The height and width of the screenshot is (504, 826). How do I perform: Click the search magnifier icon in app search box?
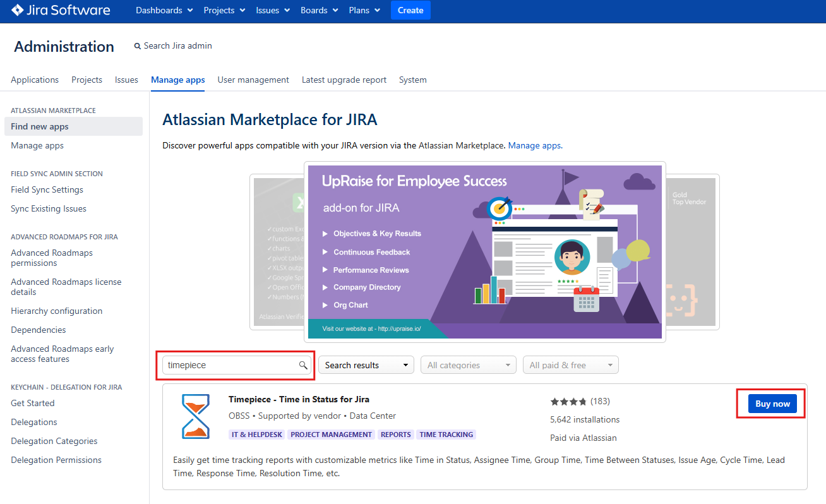click(303, 365)
